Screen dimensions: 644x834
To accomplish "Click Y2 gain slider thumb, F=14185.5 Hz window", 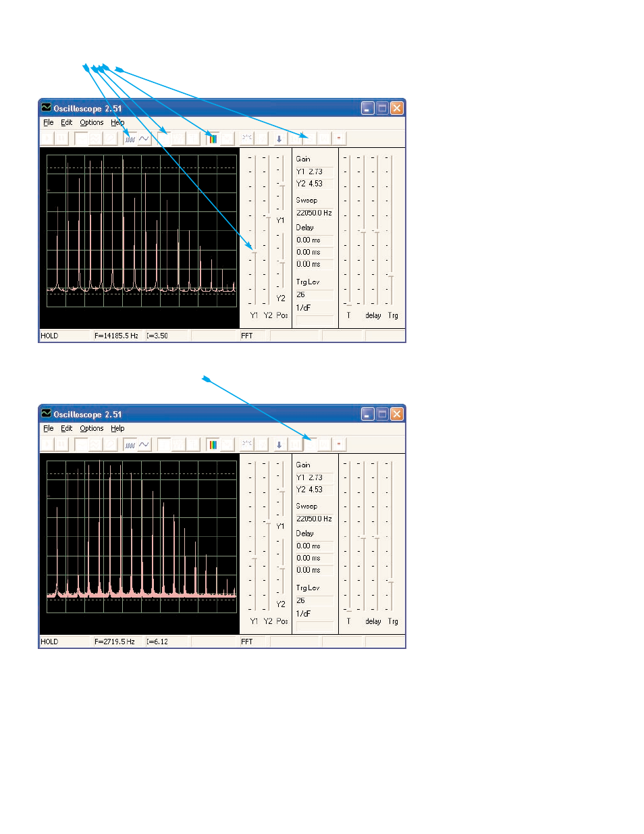I will pyautogui.click(x=268, y=217).
